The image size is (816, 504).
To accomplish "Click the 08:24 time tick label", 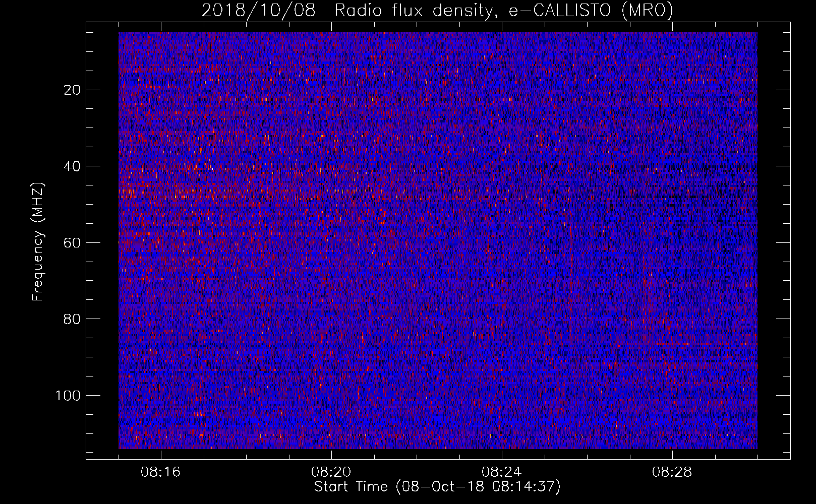I will click(502, 472).
